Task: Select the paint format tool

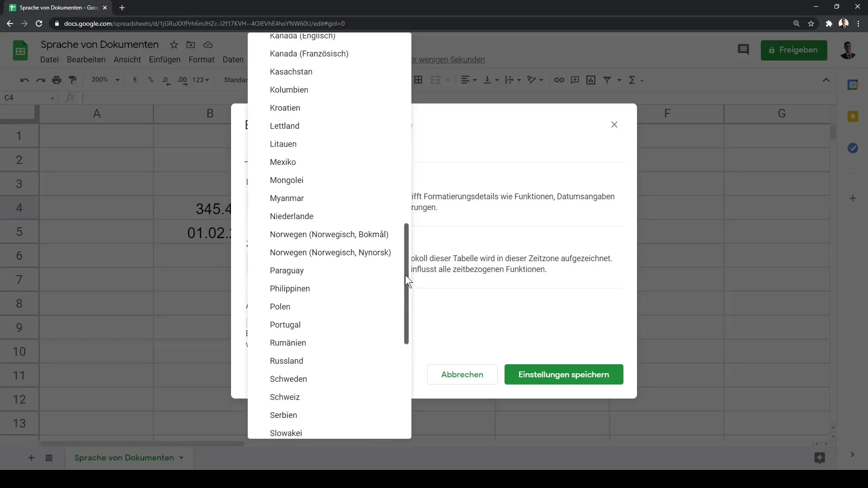Action: coord(73,80)
